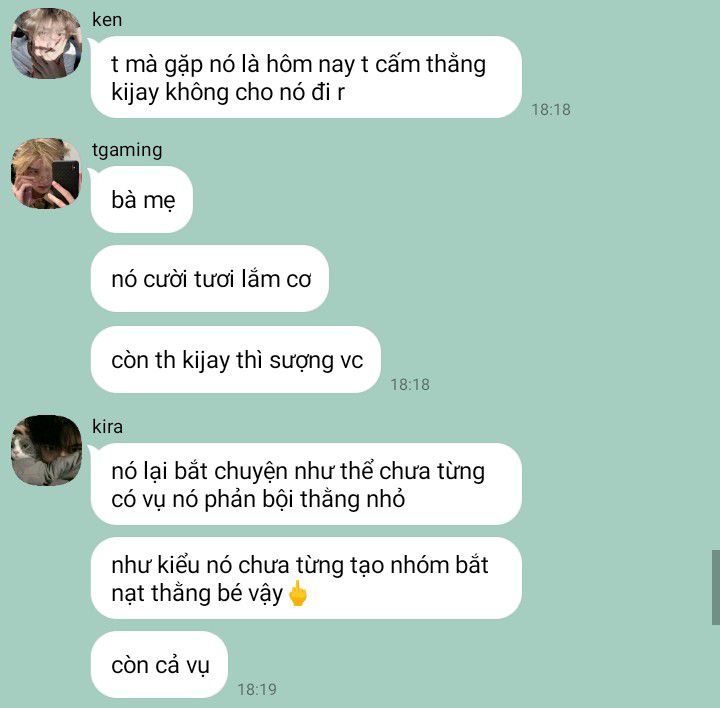This screenshot has width=720, height=708.
Task: Open tgaming's profile avatar
Action: [46, 174]
